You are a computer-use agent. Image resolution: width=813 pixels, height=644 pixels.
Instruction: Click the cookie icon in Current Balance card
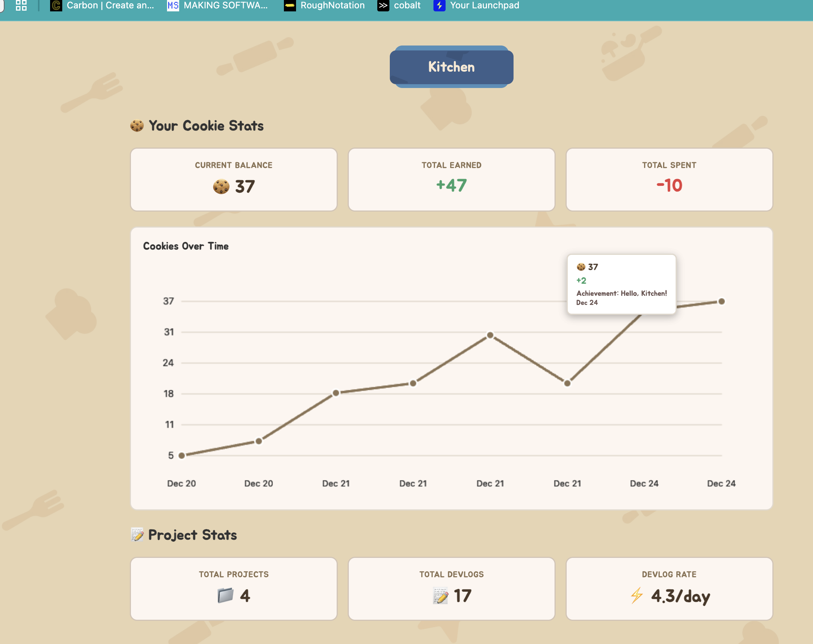coord(221,186)
